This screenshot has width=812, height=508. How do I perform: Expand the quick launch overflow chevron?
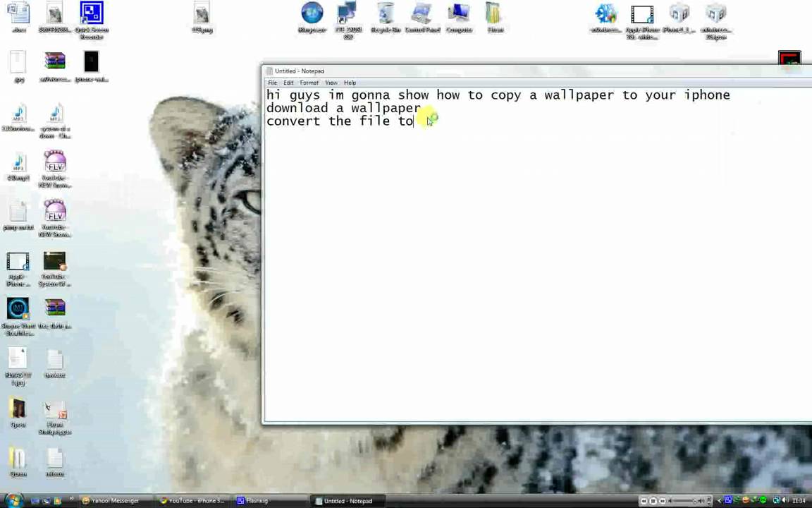pos(71,500)
